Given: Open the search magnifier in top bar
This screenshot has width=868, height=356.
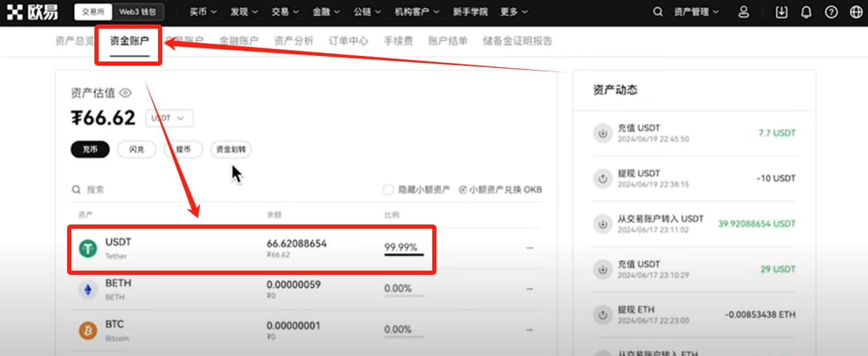Looking at the screenshot, I should pyautogui.click(x=657, y=12).
